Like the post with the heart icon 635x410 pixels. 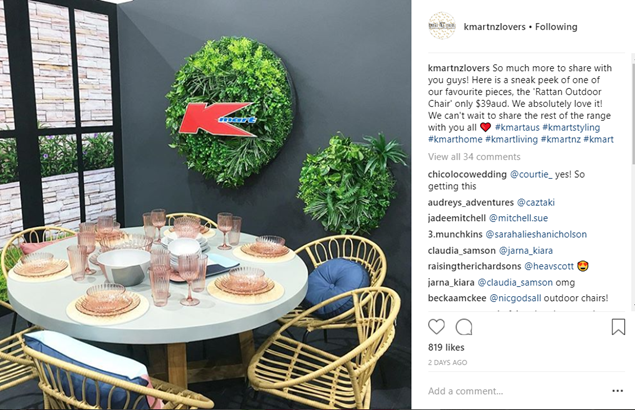tap(436, 327)
